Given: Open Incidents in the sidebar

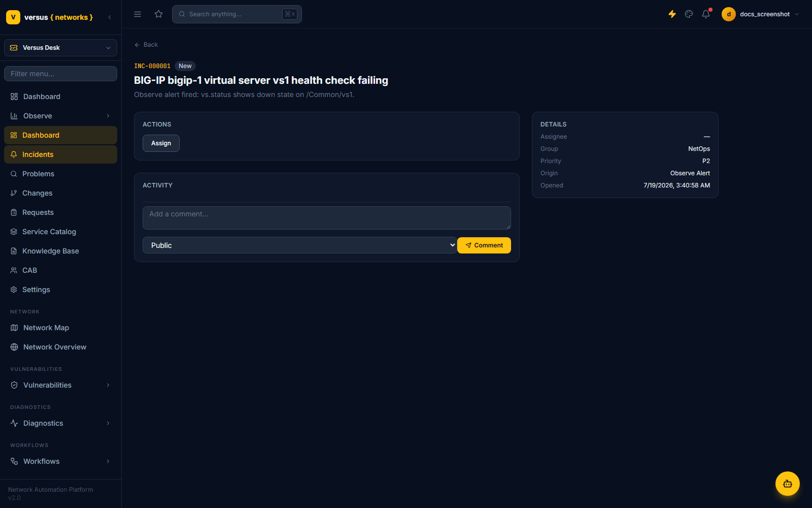Looking at the screenshot, I should click(60, 154).
